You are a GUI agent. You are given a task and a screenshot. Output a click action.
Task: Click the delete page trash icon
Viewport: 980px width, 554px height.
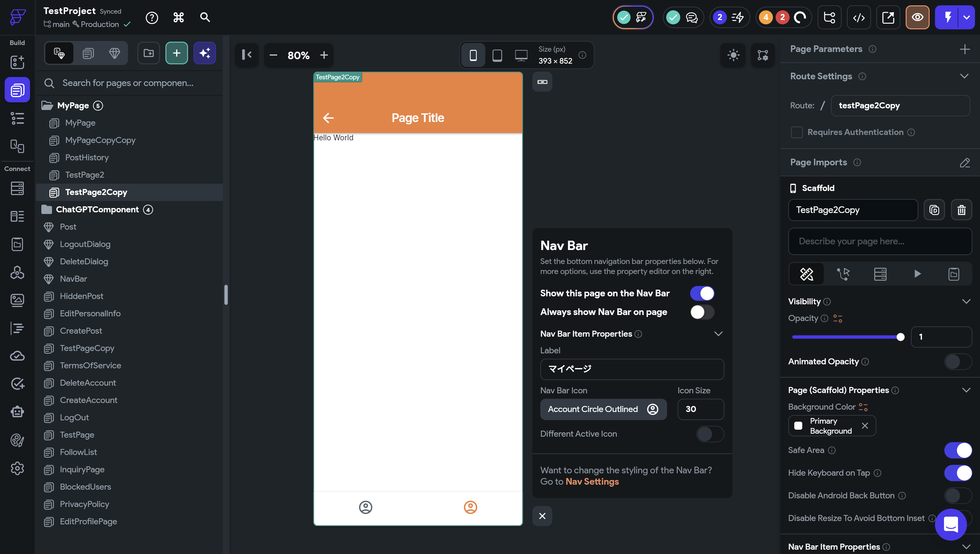[961, 210]
